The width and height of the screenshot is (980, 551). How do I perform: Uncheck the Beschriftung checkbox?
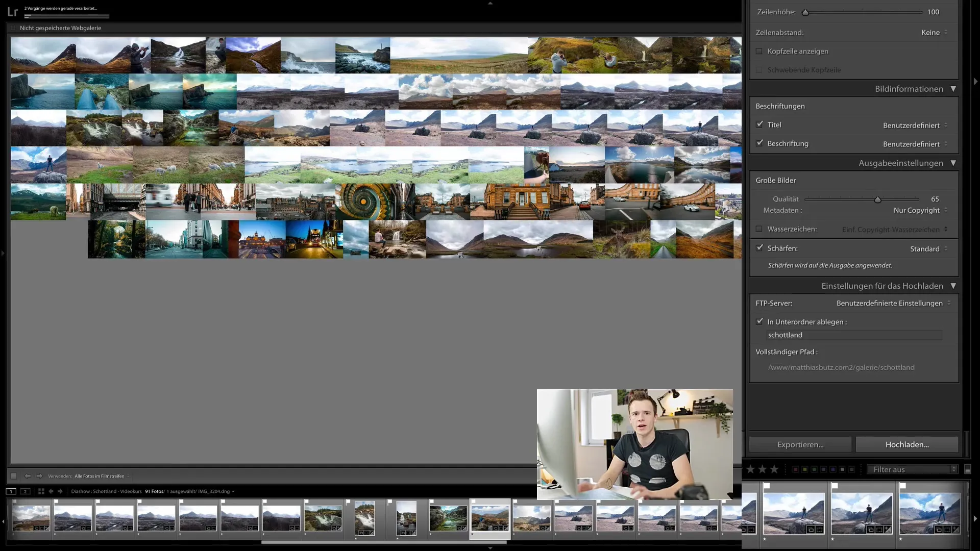(759, 143)
